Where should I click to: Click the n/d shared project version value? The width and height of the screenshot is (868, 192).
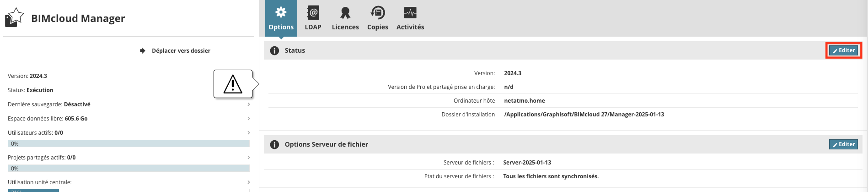click(x=509, y=87)
